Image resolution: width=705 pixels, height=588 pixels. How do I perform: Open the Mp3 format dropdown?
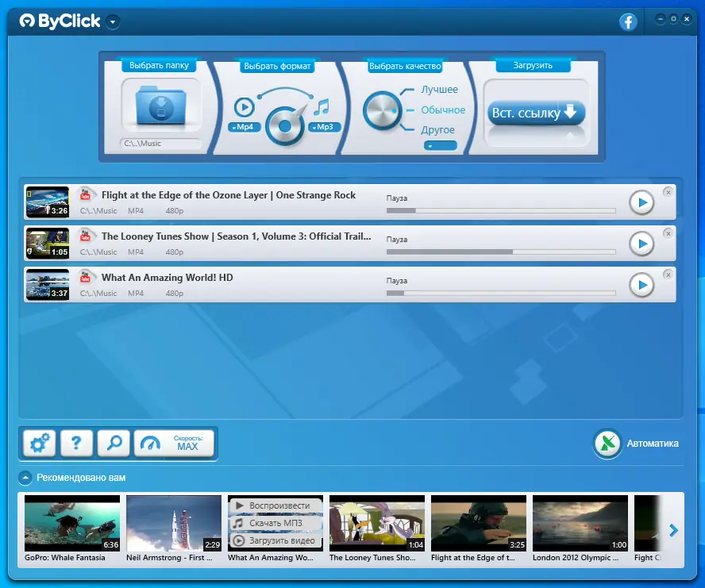tap(324, 127)
